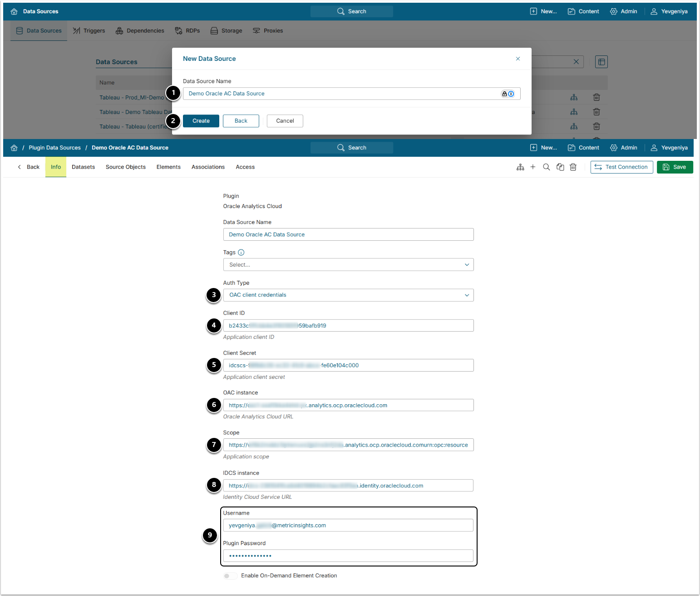
Task: Click into the Client Secret field
Action: [348, 365]
